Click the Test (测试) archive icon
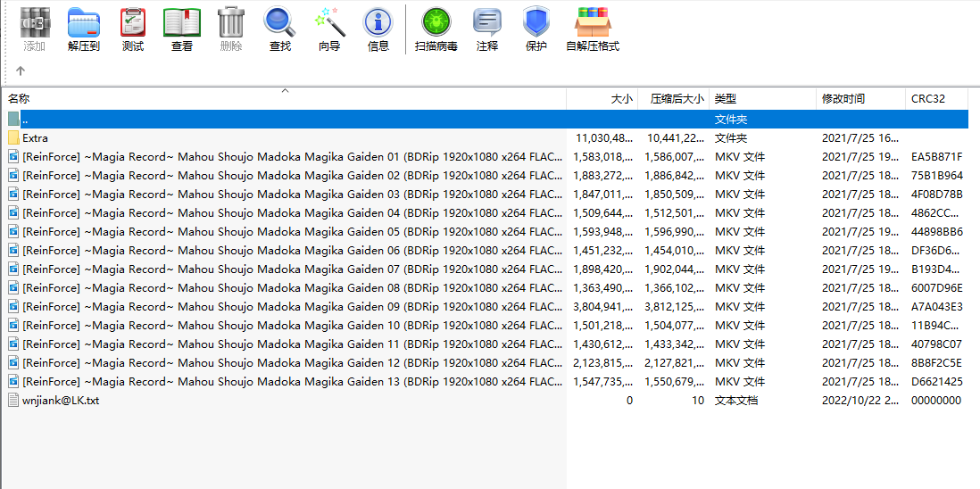Viewport: 980px width, 489px height. point(133,29)
